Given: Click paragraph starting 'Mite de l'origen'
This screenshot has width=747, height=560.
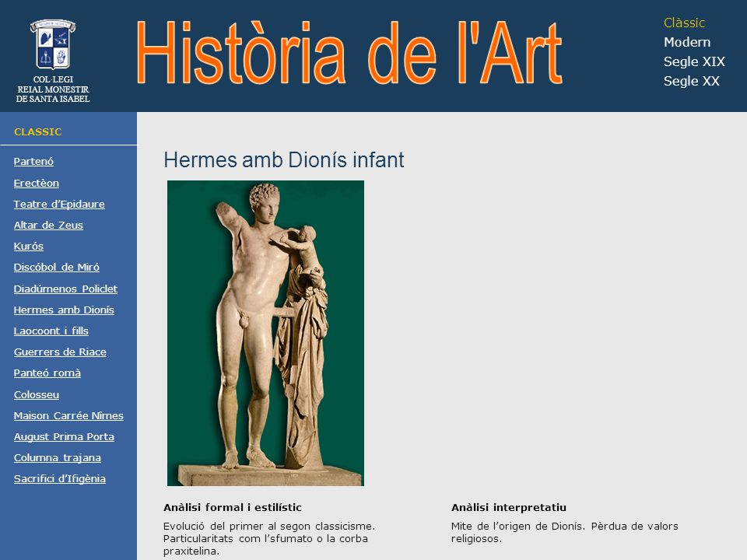Looking at the screenshot, I should point(565,532).
